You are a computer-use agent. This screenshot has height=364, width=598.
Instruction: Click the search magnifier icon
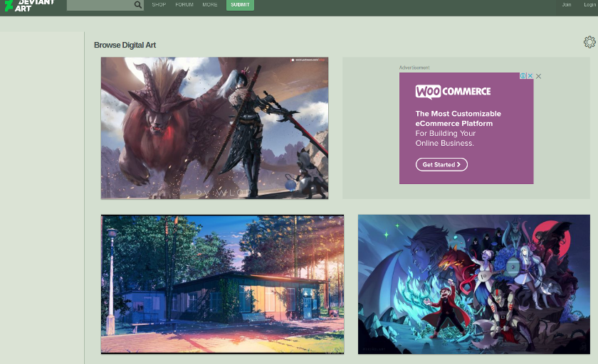coord(137,5)
